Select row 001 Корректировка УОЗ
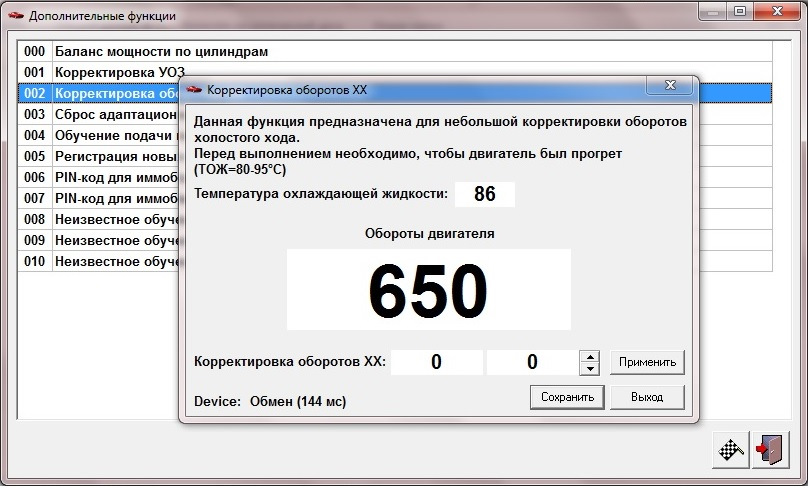The width and height of the screenshot is (808, 489). pyautogui.click(x=395, y=73)
